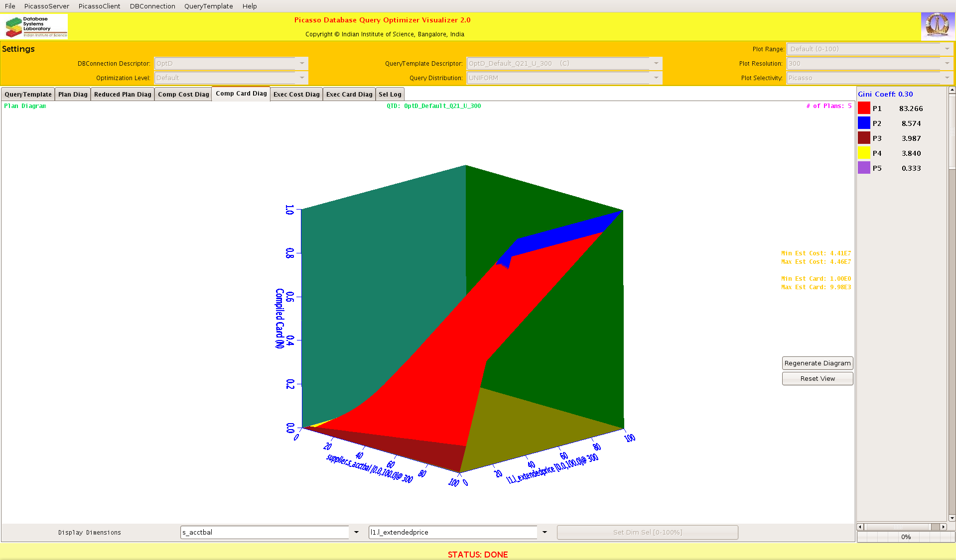Viewport: 956px width, 560px height.
Task: Click the red P1 plan swatch
Action: click(x=864, y=109)
